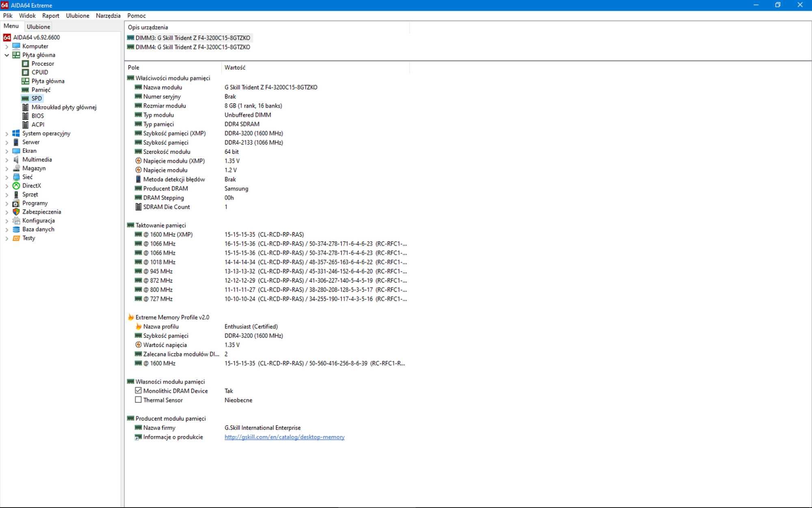Expand the System operacyjny node
Image resolution: width=812 pixels, height=508 pixels.
coord(6,134)
